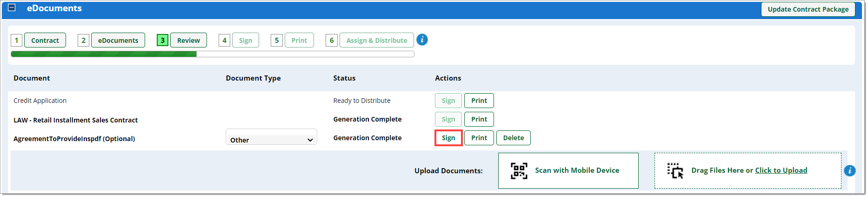
Task: Click Update Contract Package button
Action: coord(808,9)
